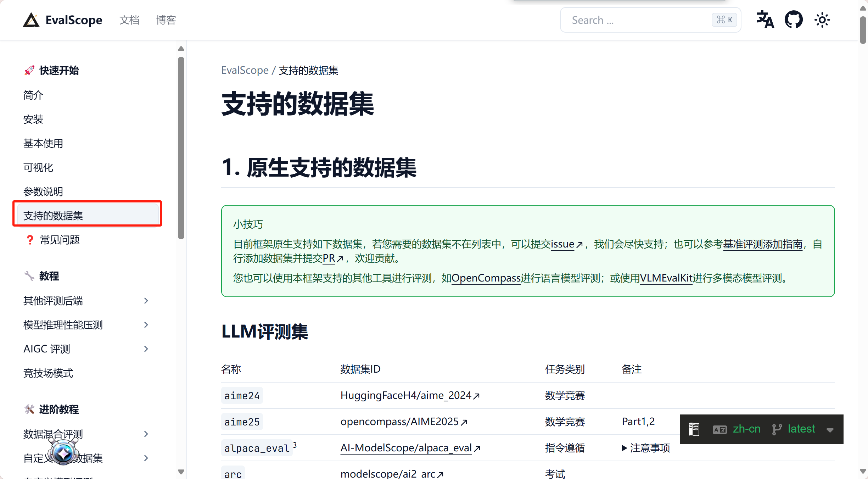Expand the version flyout caret
Viewport: 868px width, 479px height.
point(830,430)
